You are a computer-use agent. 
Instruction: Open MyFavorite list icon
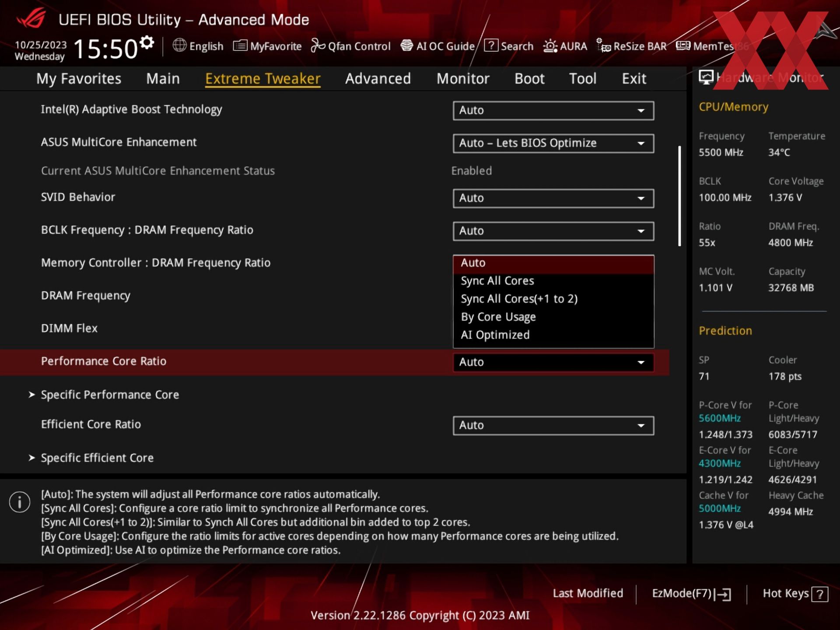[240, 45]
